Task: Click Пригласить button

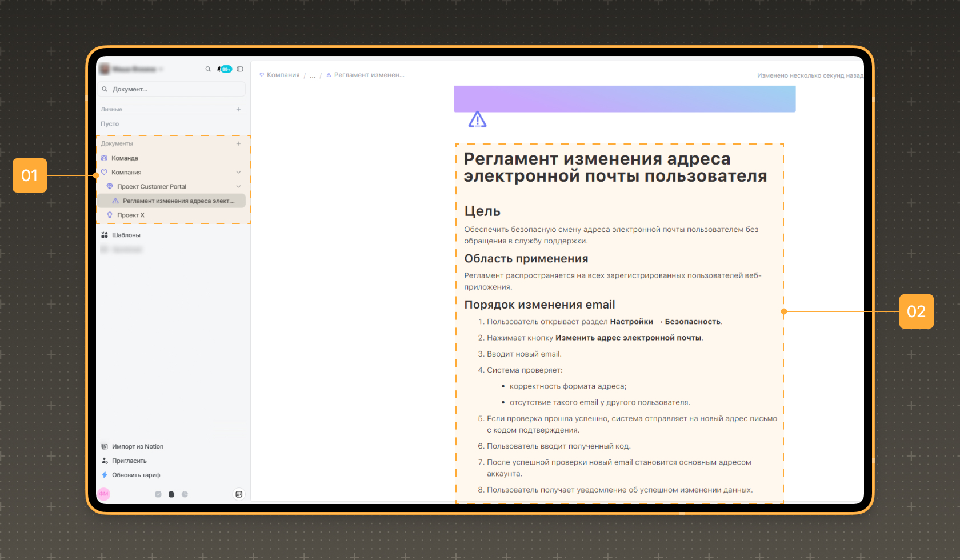Action: (129, 461)
